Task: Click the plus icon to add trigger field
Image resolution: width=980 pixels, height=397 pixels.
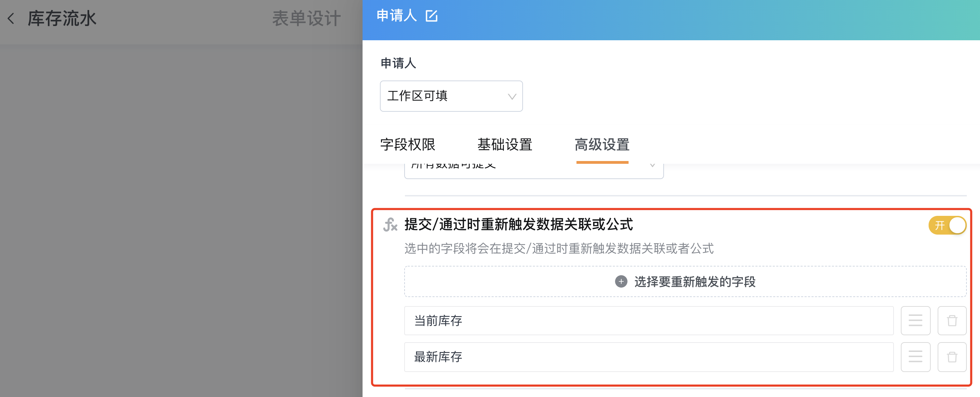Action: [621, 281]
